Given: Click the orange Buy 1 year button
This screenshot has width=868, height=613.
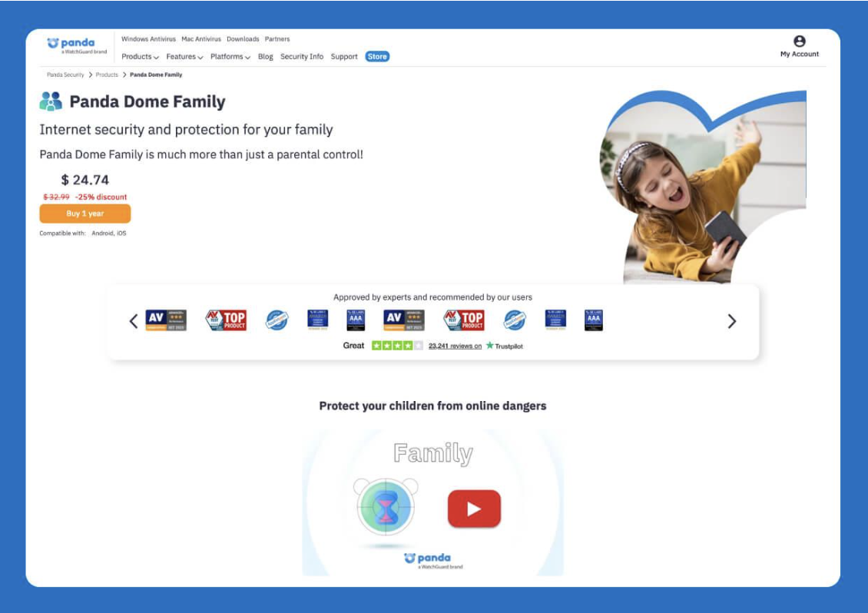Looking at the screenshot, I should click(x=84, y=214).
